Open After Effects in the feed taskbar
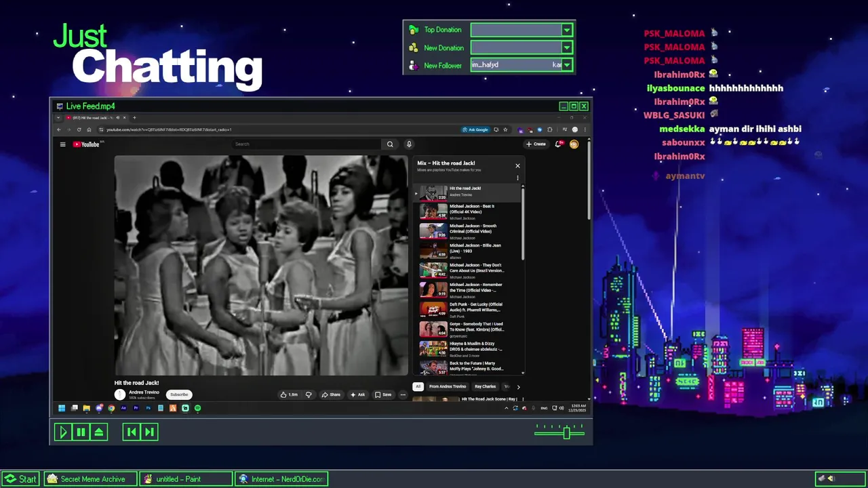Image resolution: width=868 pixels, height=488 pixels. point(123,408)
